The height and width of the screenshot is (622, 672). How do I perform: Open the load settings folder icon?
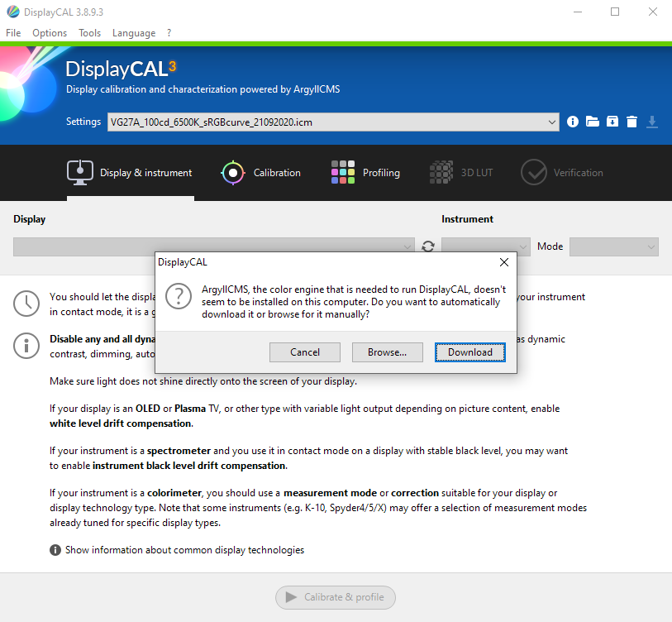pos(593,122)
